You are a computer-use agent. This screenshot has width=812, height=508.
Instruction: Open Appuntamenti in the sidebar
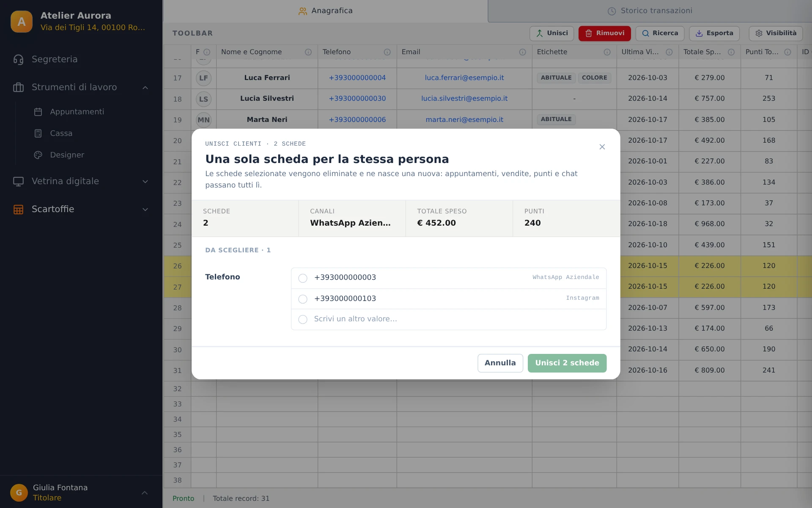point(77,112)
